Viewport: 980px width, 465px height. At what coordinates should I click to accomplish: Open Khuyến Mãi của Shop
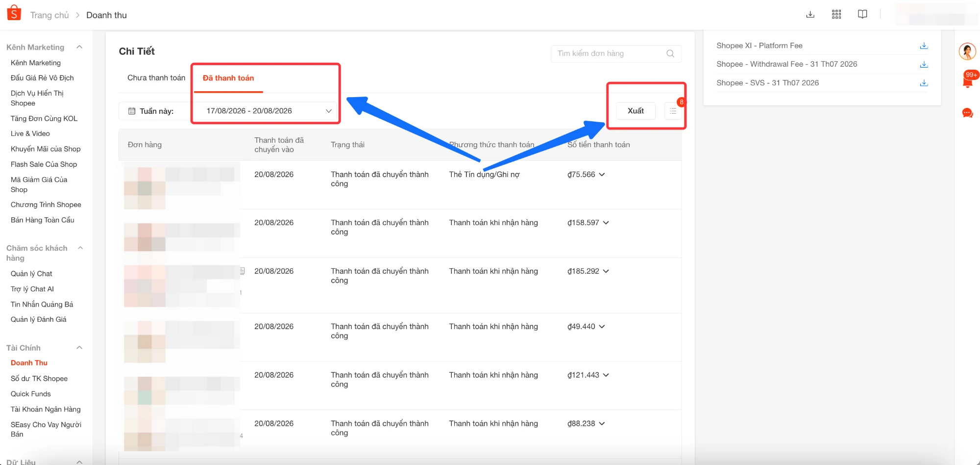pyautogui.click(x=46, y=149)
